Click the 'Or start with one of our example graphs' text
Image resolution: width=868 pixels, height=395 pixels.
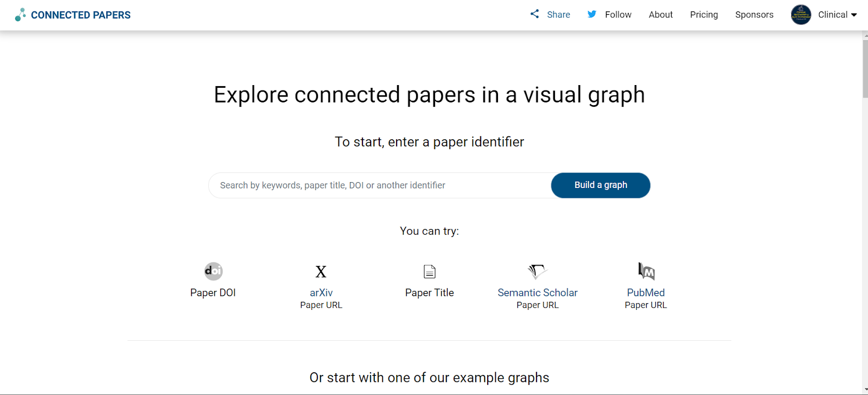[429, 378]
